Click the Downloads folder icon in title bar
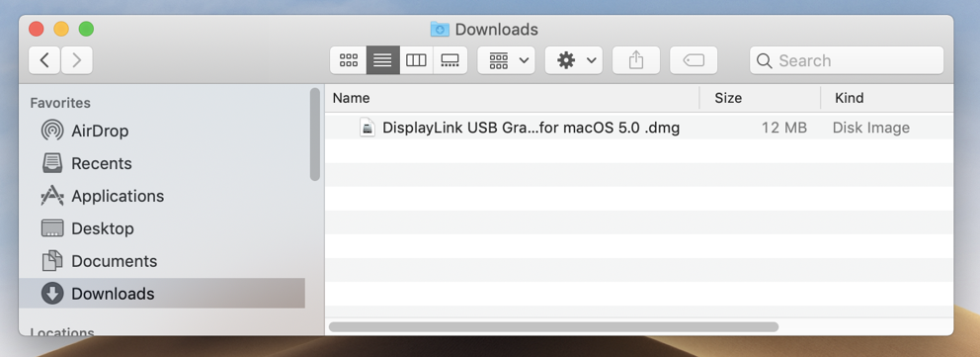 (440, 30)
